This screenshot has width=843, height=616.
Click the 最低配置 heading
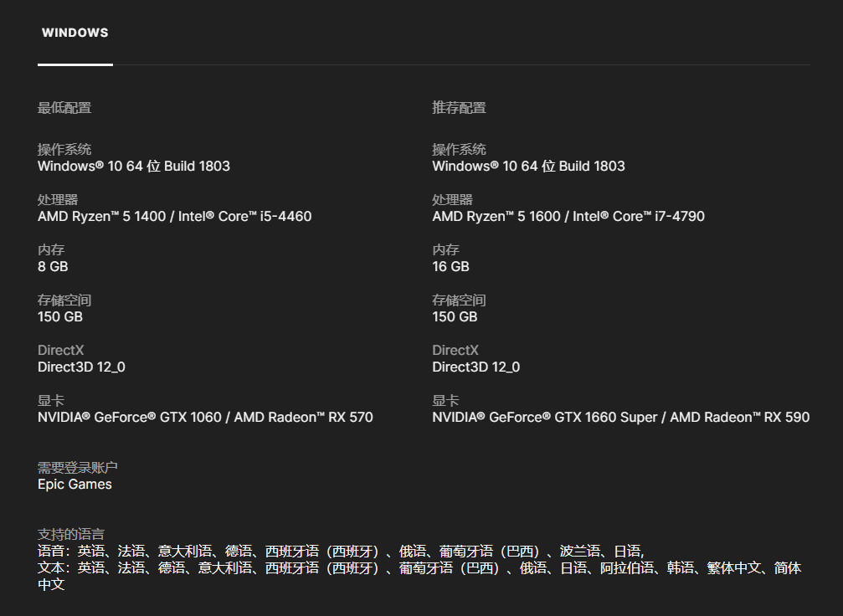click(x=64, y=108)
